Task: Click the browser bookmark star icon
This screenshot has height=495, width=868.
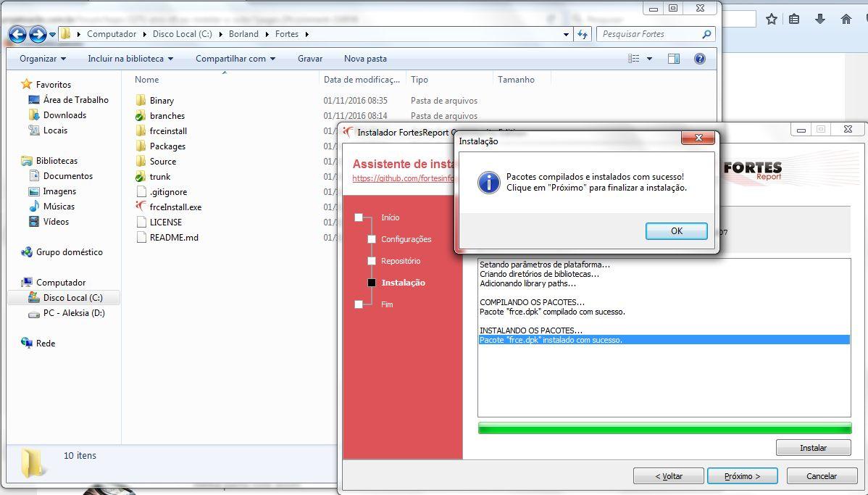Action: pyautogui.click(x=771, y=20)
